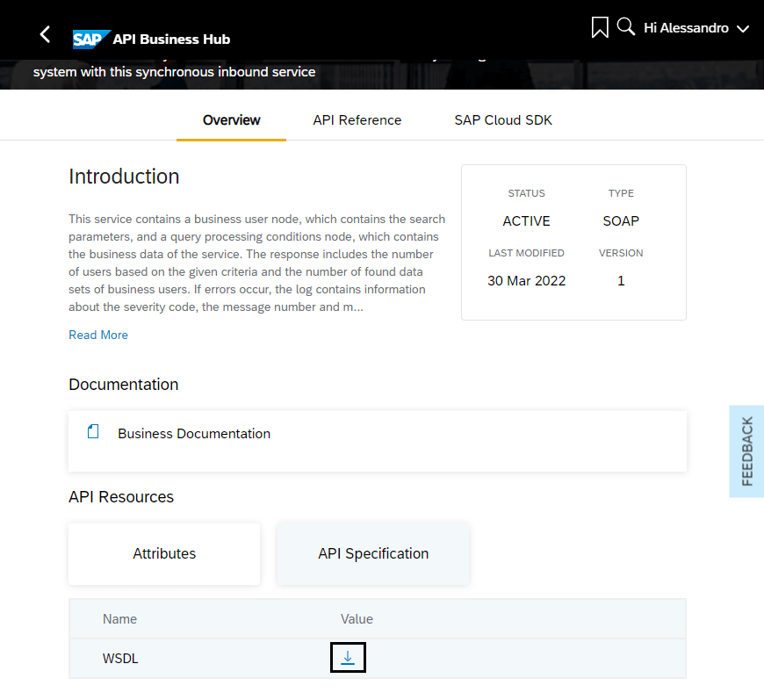Download the WSDL file via arrow icon

(348, 658)
